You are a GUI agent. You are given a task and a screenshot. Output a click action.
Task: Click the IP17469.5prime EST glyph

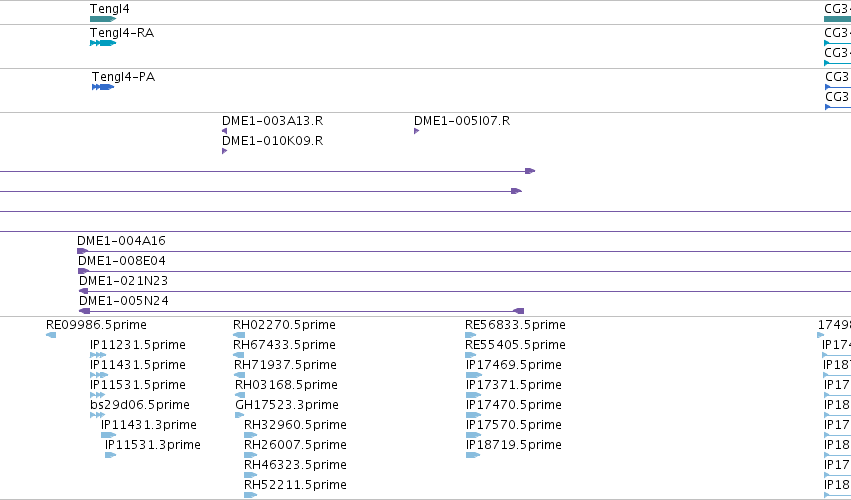click(x=474, y=375)
